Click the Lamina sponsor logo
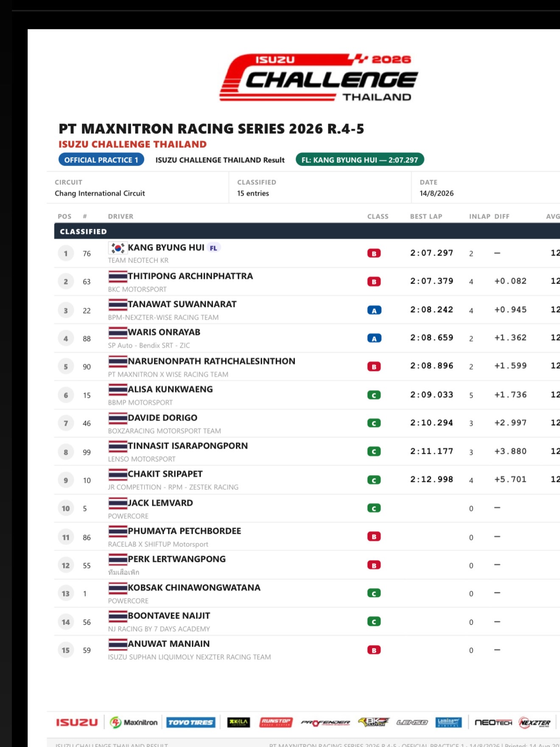The width and height of the screenshot is (560, 747). (448, 722)
